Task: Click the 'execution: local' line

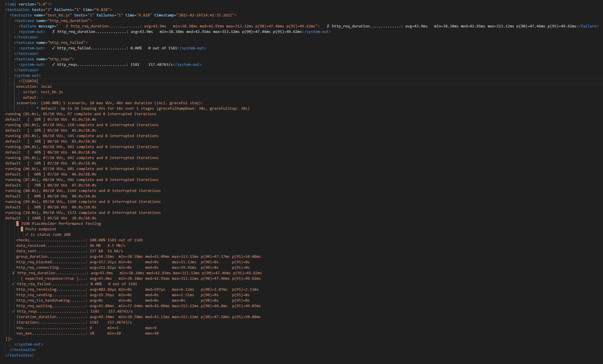Action: (34, 86)
